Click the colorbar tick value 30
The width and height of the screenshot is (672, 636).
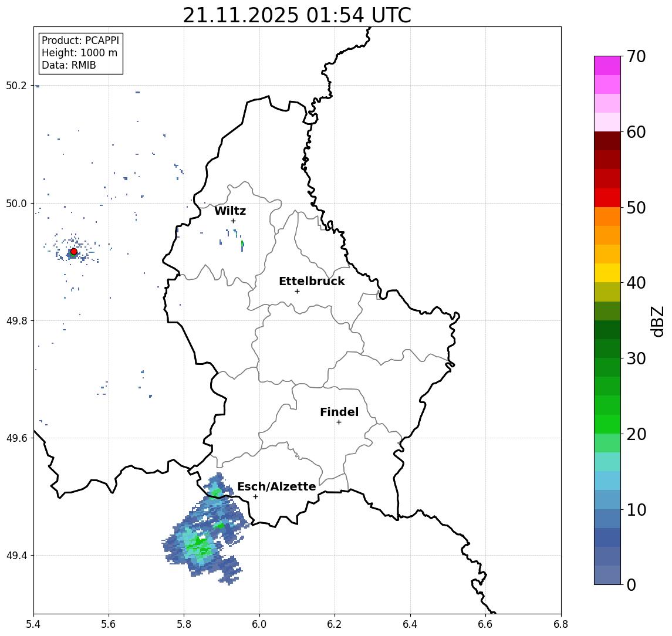(636, 358)
